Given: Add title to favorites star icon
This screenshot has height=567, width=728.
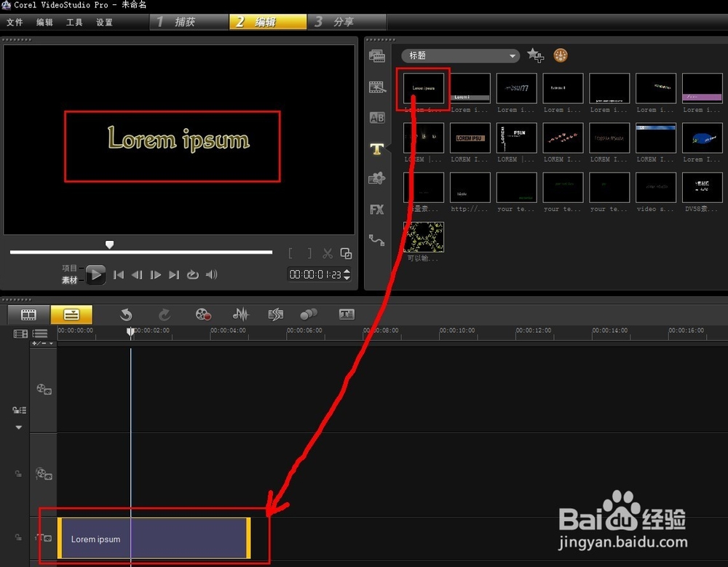Looking at the screenshot, I should (x=535, y=55).
